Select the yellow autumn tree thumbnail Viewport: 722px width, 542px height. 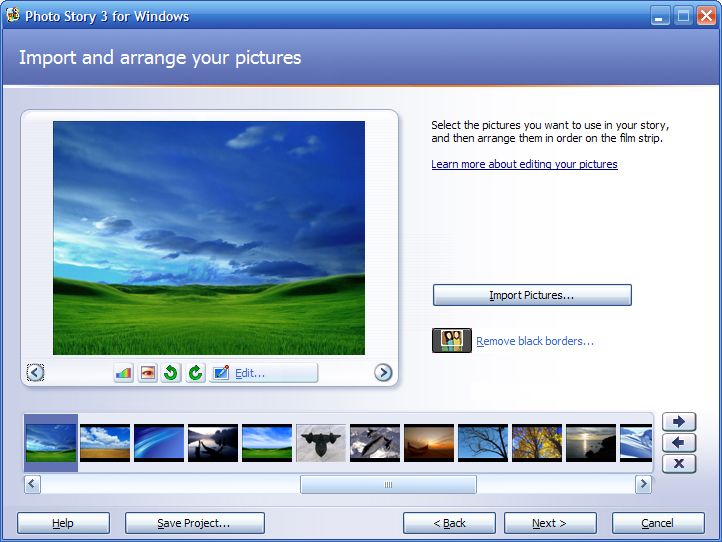pyautogui.click(x=537, y=443)
